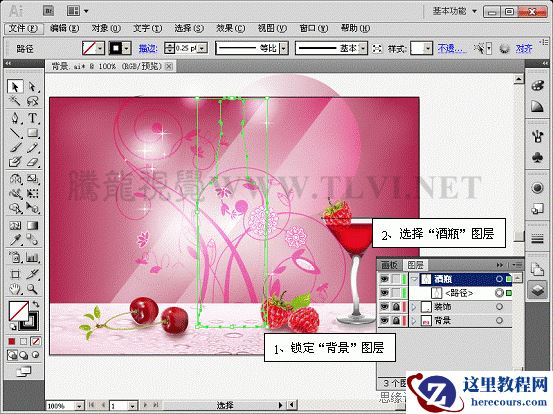Expand the 装饰 layer triangle
This screenshot has height=414, width=553.
point(414,307)
